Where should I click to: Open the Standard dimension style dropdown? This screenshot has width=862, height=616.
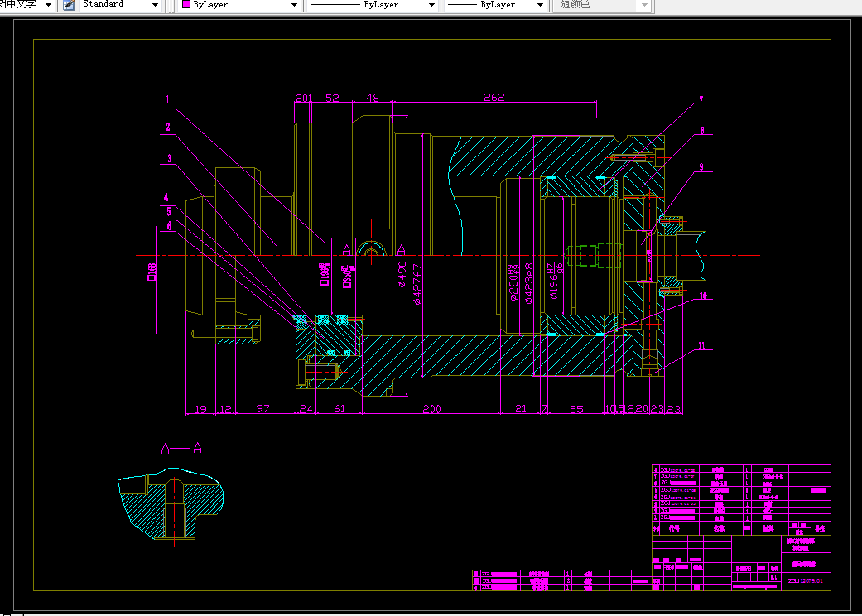pyautogui.click(x=156, y=5)
